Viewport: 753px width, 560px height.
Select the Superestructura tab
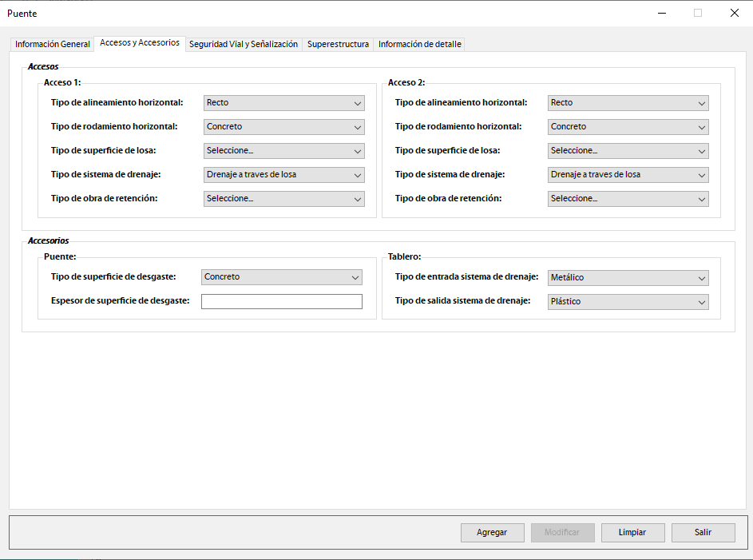click(338, 45)
